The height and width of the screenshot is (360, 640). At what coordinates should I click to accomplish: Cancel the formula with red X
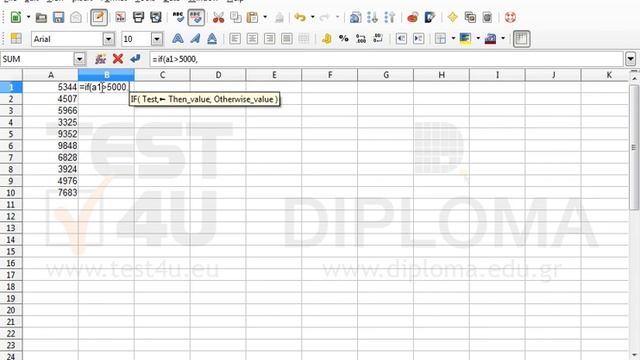[x=118, y=59]
